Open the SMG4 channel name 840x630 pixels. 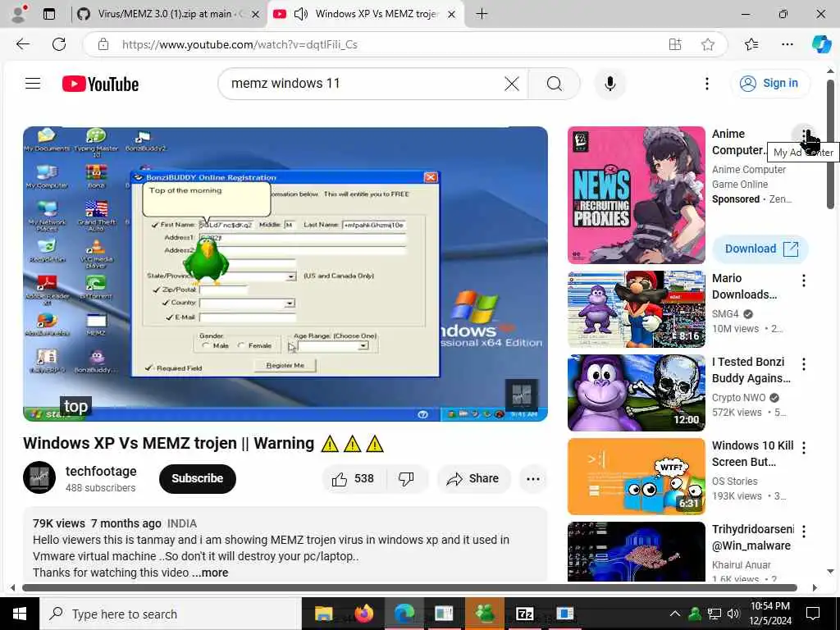point(725,314)
